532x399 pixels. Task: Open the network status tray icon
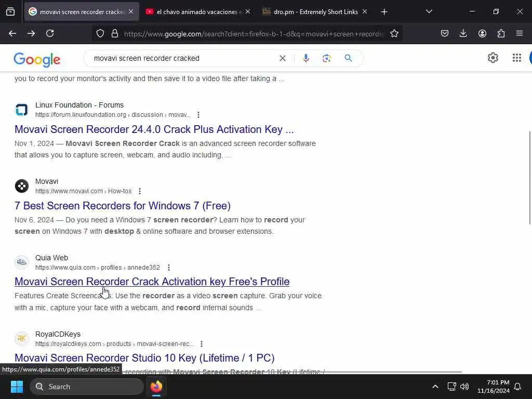[x=451, y=387]
